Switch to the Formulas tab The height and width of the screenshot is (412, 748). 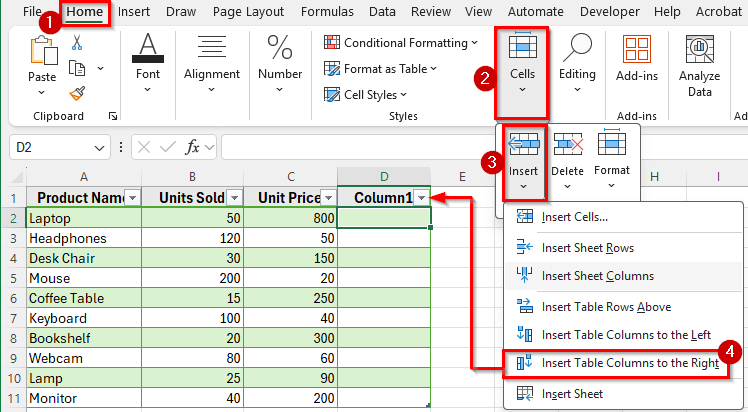pos(327,12)
